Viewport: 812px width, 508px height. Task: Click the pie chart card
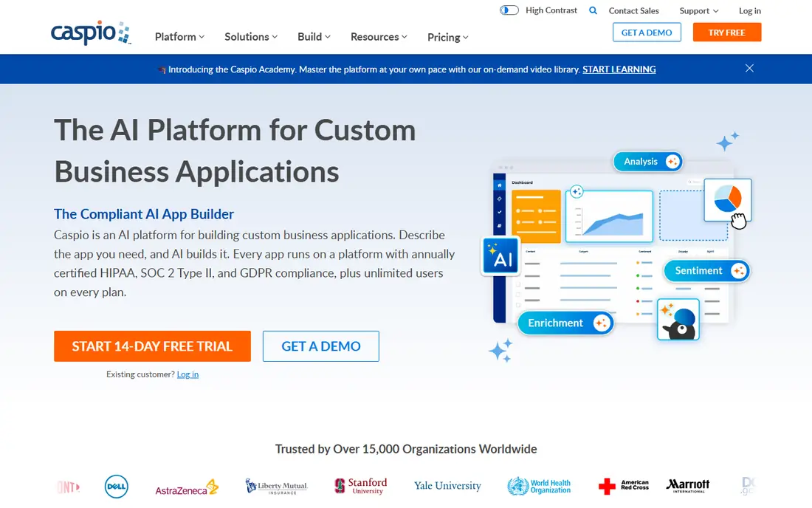[728, 199]
